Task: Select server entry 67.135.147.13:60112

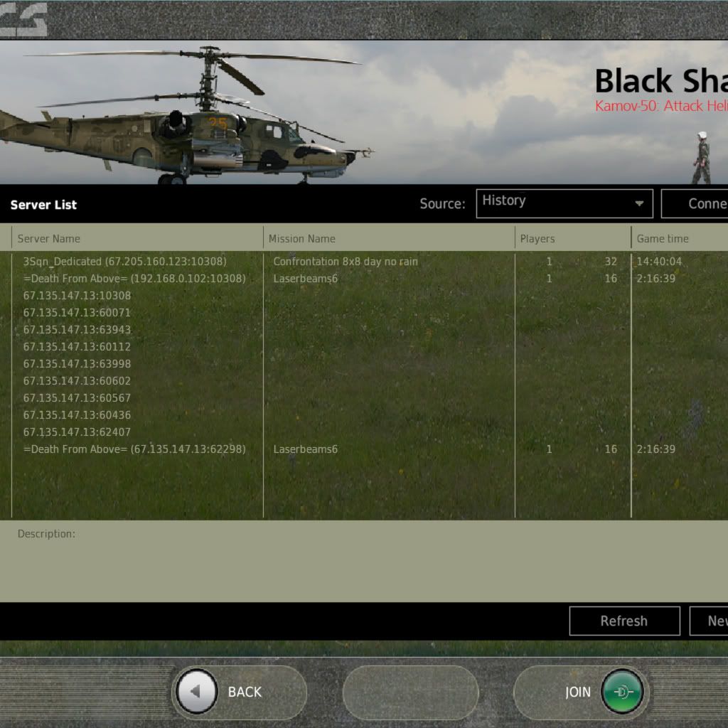Action: point(77,347)
